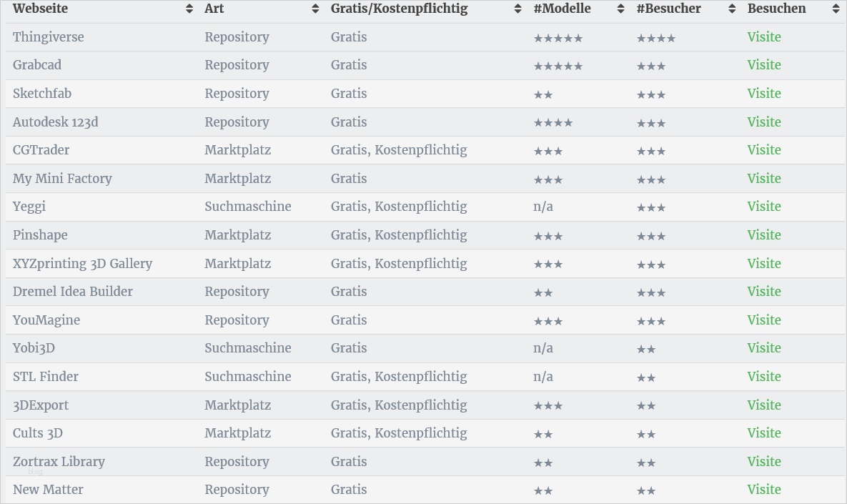Open the Cults 3D Visite link

764,433
